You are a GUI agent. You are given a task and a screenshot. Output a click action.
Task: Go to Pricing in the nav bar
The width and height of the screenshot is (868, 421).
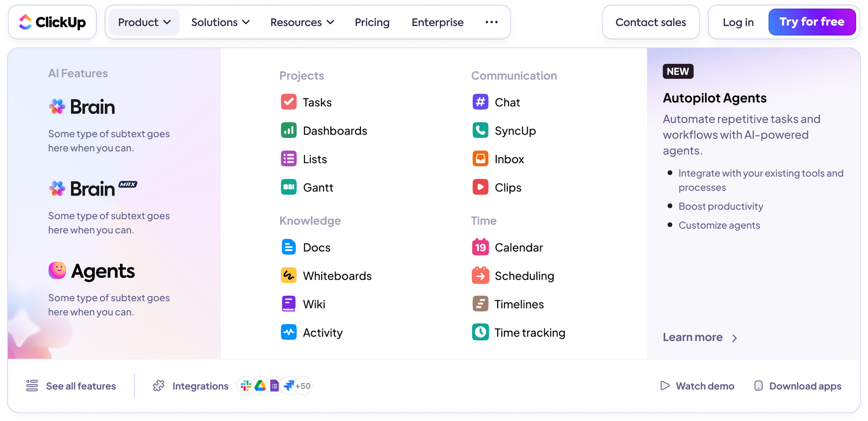[372, 22]
